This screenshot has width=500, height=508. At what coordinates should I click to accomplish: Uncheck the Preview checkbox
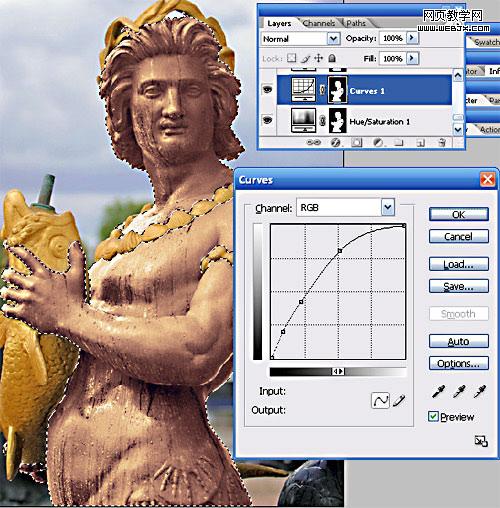433,416
